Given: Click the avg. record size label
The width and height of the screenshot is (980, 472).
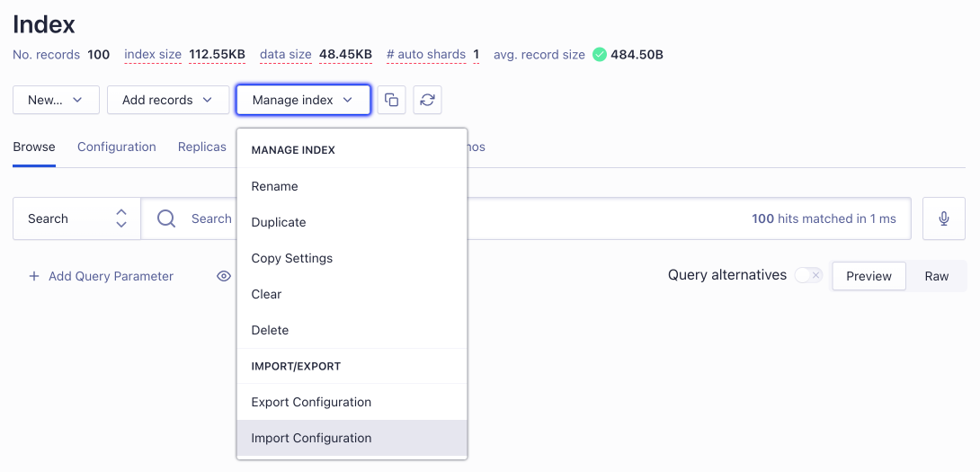Looking at the screenshot, I should [539, 54].
